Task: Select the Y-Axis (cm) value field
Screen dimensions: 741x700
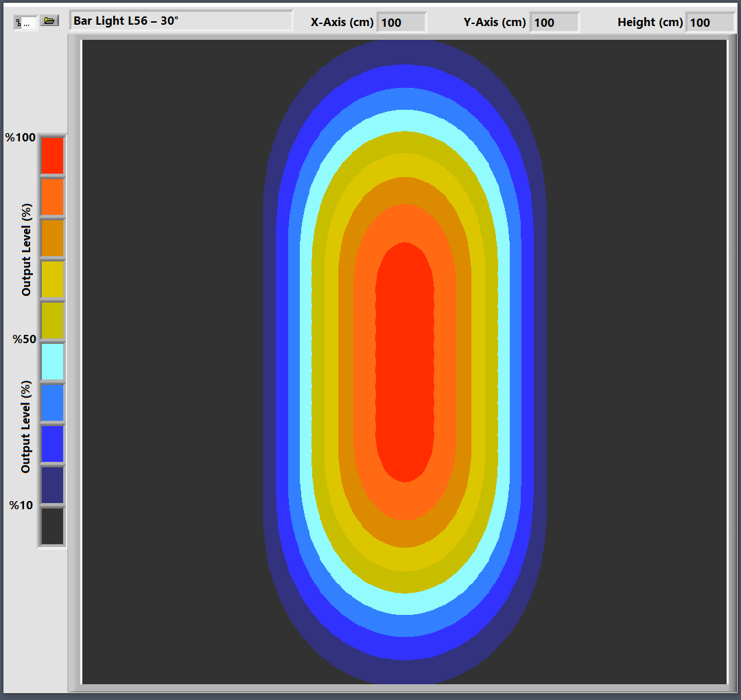Action: pyautogui.click(x=554, y=23)
